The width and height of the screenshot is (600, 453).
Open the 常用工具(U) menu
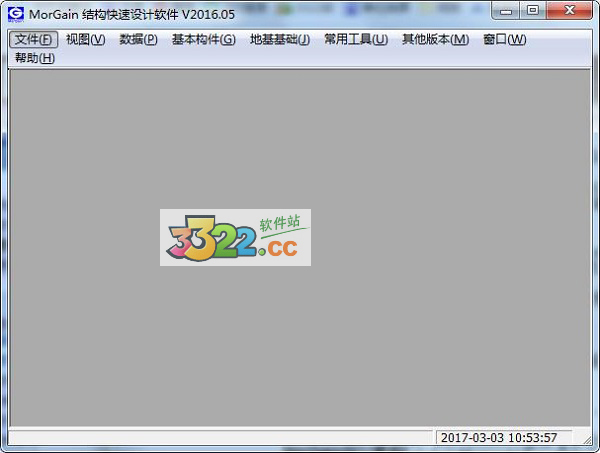coord(356,39)
